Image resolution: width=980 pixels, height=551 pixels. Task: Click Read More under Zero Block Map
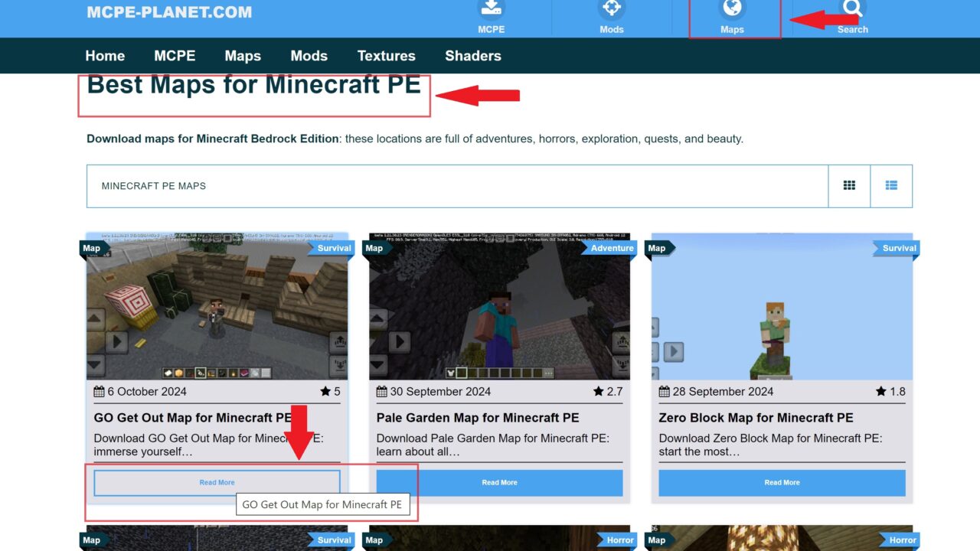pyautogui.click(x=782, y=483)
